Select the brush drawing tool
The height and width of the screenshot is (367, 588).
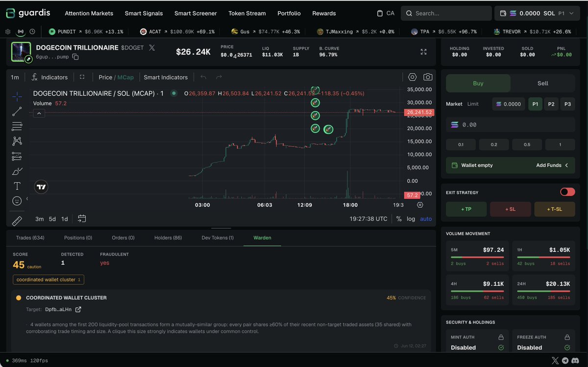(17, 171)
